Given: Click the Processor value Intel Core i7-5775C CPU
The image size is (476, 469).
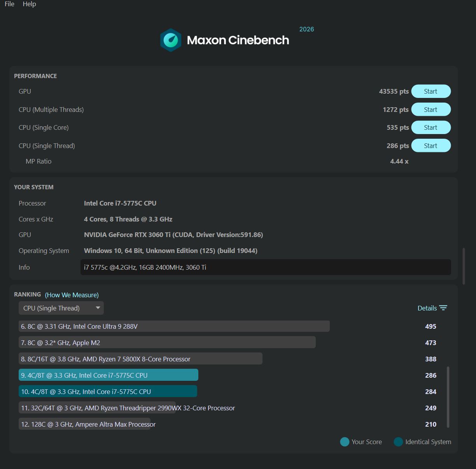Looking at the screenshot, I should pyautogui.click(x=120, y=203).
